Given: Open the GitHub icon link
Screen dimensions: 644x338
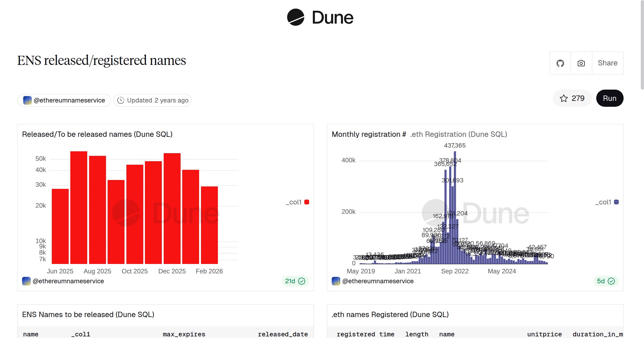Looking at the screenshot, I should [560, 63].
